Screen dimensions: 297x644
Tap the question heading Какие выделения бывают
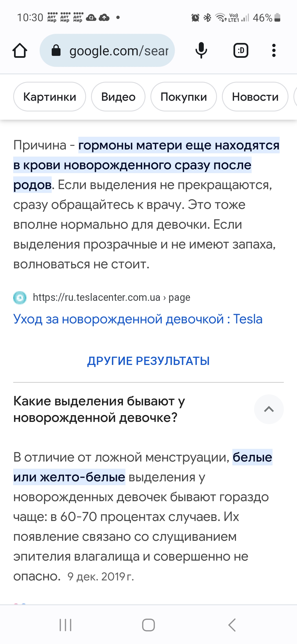[x=99, y=409]
